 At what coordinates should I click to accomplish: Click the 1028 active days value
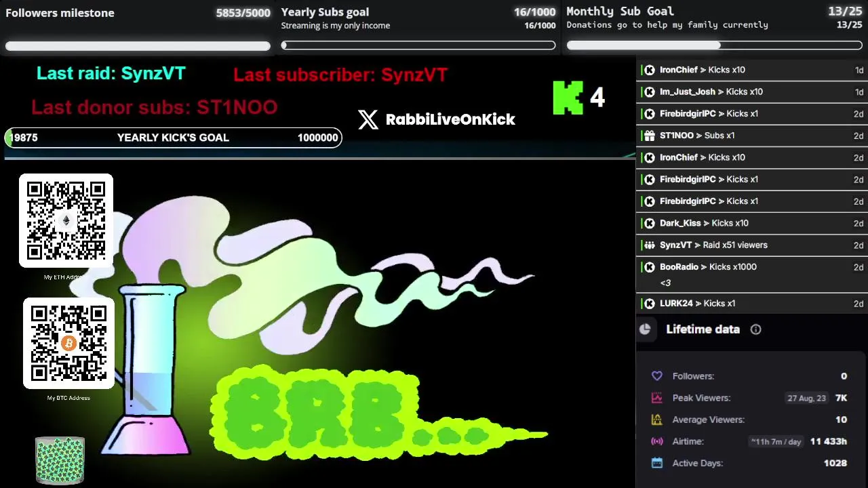tap(835, 463)
